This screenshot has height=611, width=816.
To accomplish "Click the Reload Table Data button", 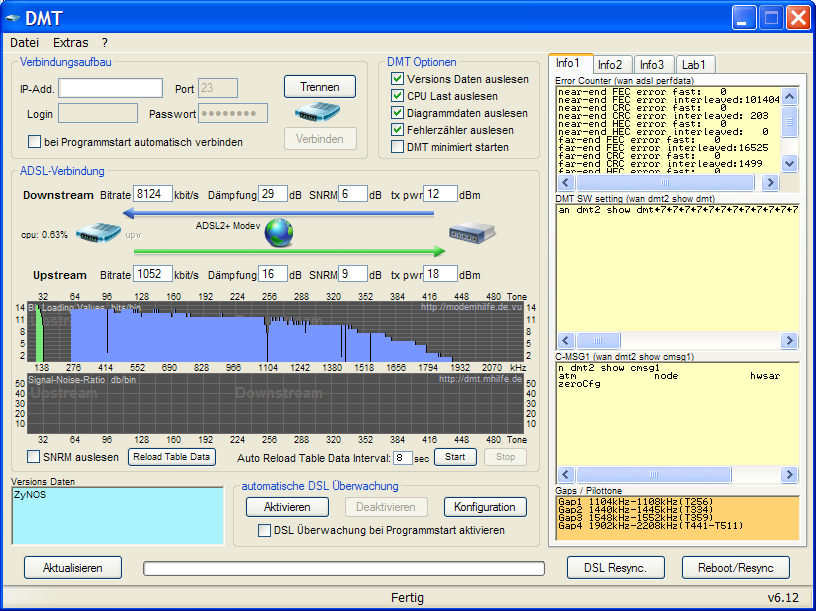I will point(172,457).
